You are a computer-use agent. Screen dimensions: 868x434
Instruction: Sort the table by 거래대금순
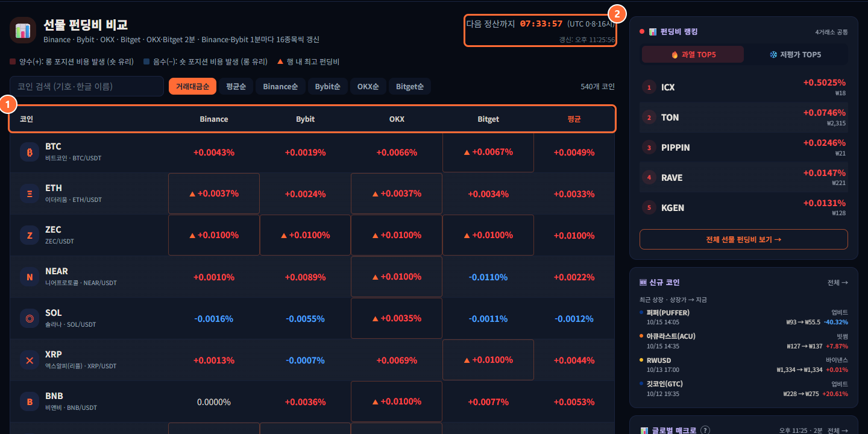pyautogui.click(x=192, y=87)
